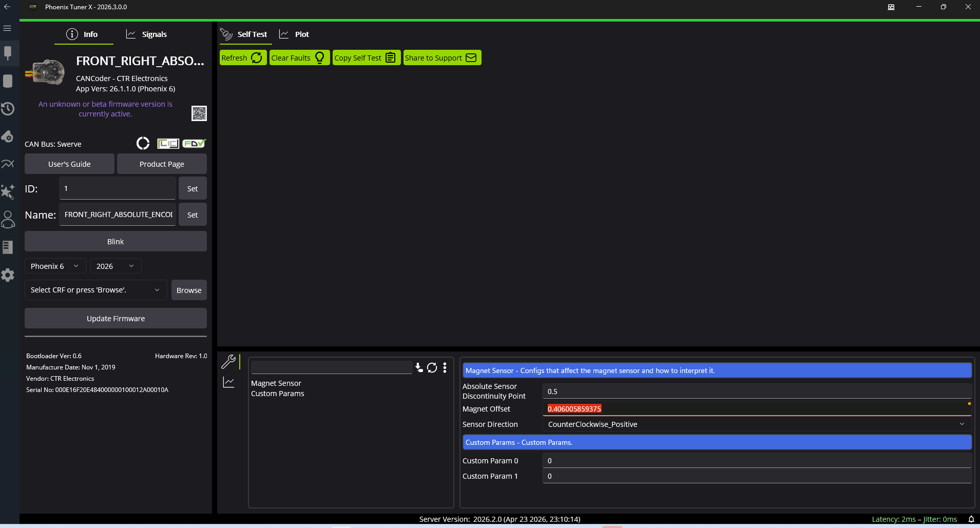This screenshot has width=980, height=528.
Task: Open the Select CRF dropdown
Action: pos(95,290)
